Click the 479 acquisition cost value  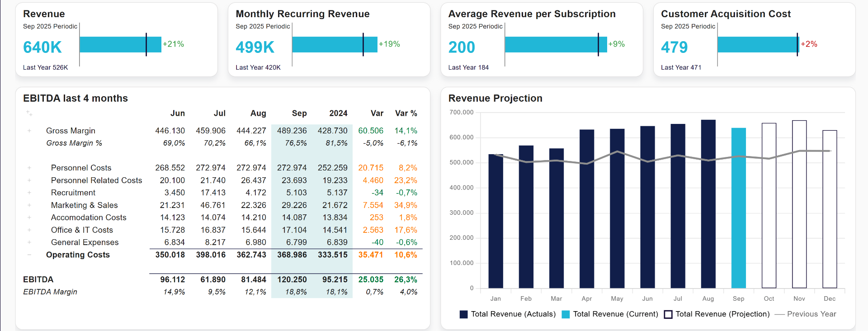tap(674, 47)
